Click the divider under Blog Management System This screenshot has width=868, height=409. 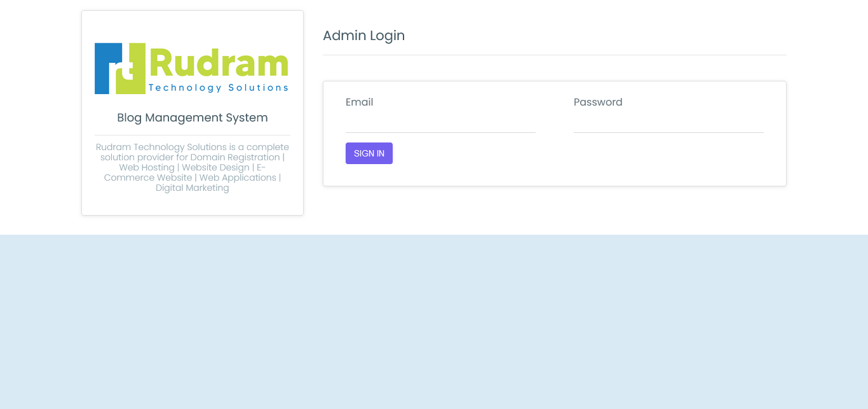(x=193, y=135)
